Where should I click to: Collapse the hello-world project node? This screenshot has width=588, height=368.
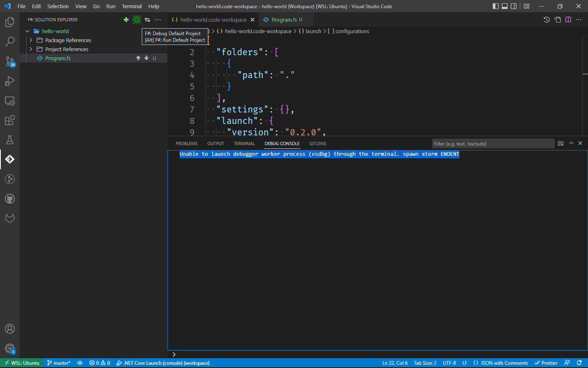27,31
